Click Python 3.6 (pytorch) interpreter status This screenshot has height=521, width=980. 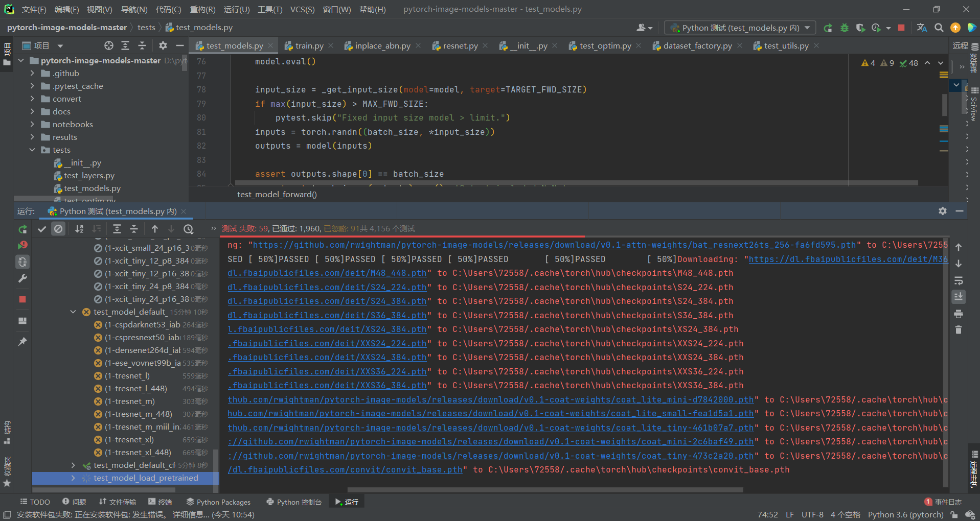[905, 515]
